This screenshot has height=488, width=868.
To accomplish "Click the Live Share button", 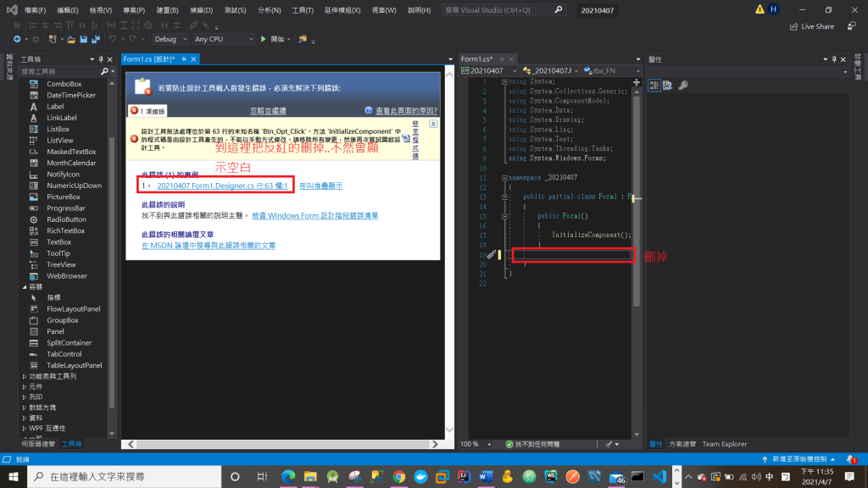I will coord(812,26).
